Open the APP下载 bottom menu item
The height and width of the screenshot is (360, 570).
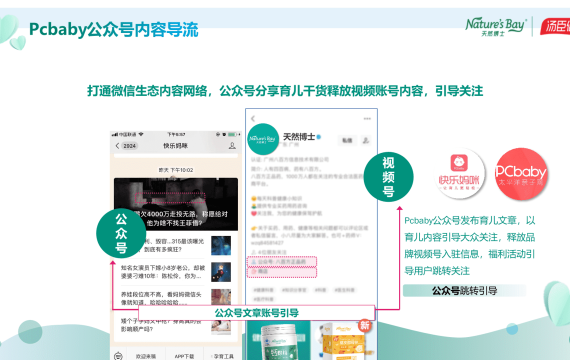point(184,356)
